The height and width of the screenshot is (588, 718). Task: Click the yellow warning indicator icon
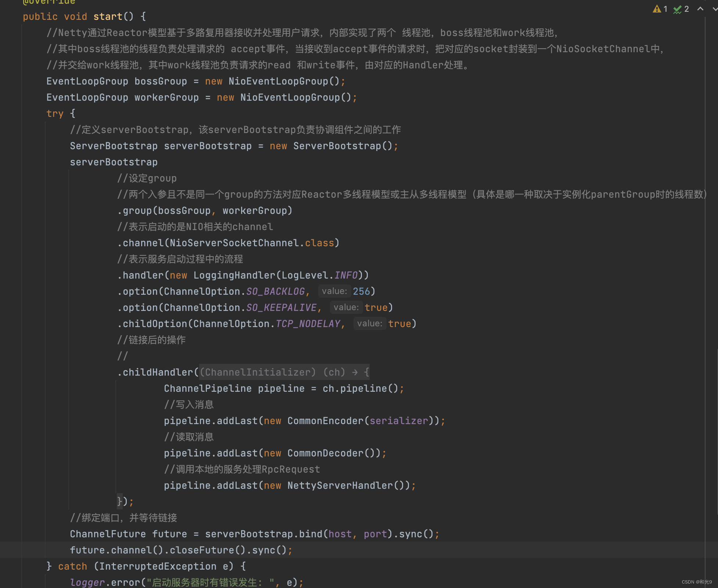[657, 9]
